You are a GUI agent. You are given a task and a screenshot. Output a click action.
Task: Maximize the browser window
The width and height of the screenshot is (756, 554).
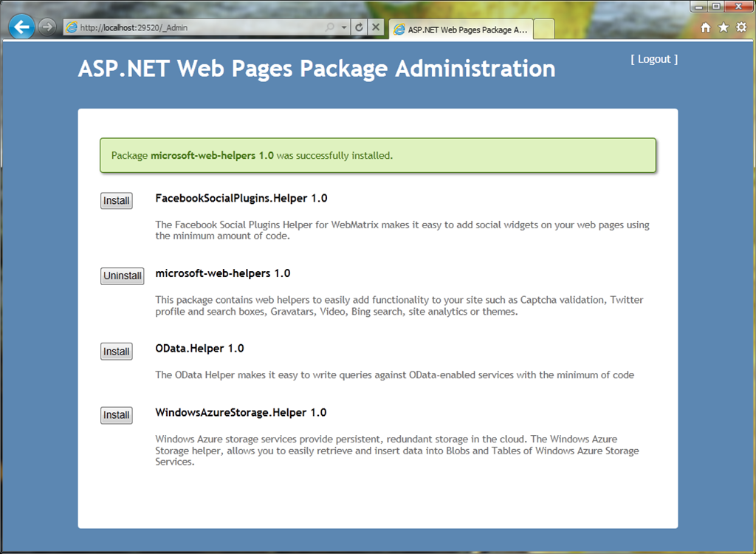716,6
